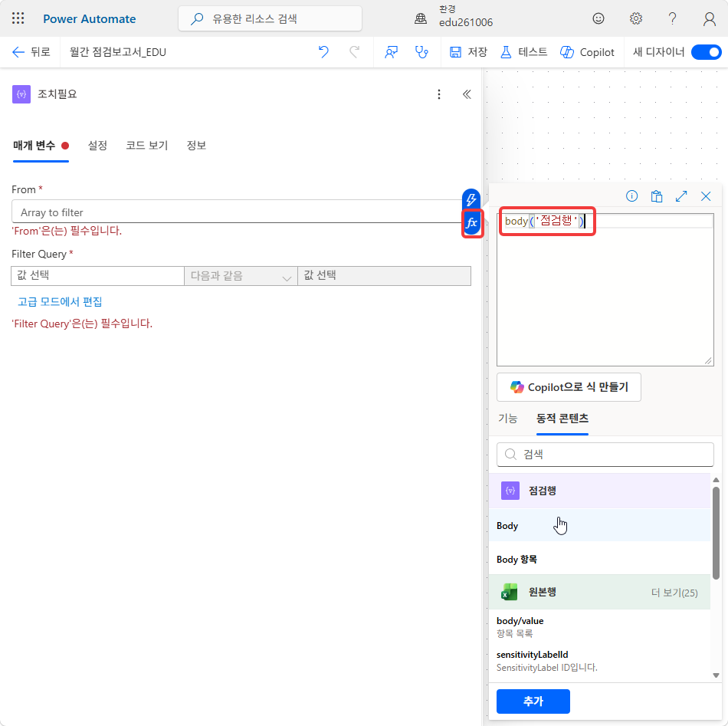Open the 다음과 같음 operator dropdown
This screenshot has height=726, width=728.
(241, 276)
